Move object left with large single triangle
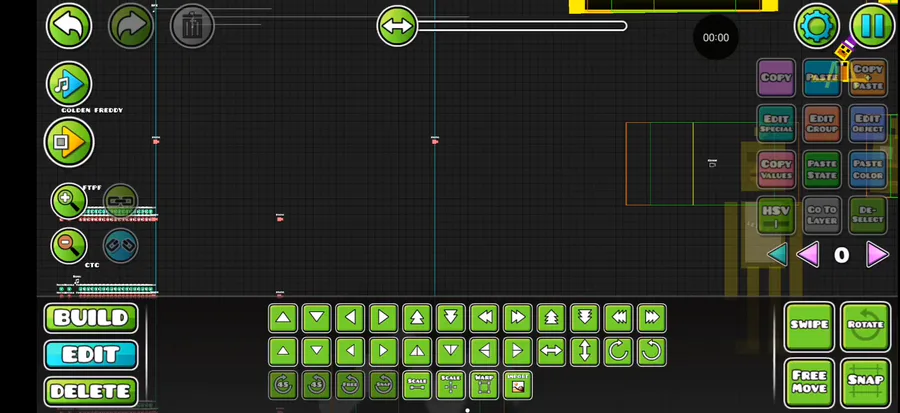The image size is (900, 413). click(x=350, y=318)
